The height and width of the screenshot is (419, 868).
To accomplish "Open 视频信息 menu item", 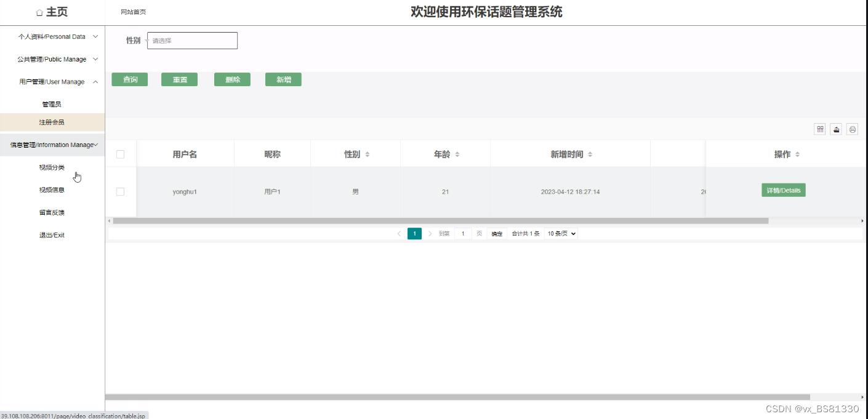I will (52, 190).
